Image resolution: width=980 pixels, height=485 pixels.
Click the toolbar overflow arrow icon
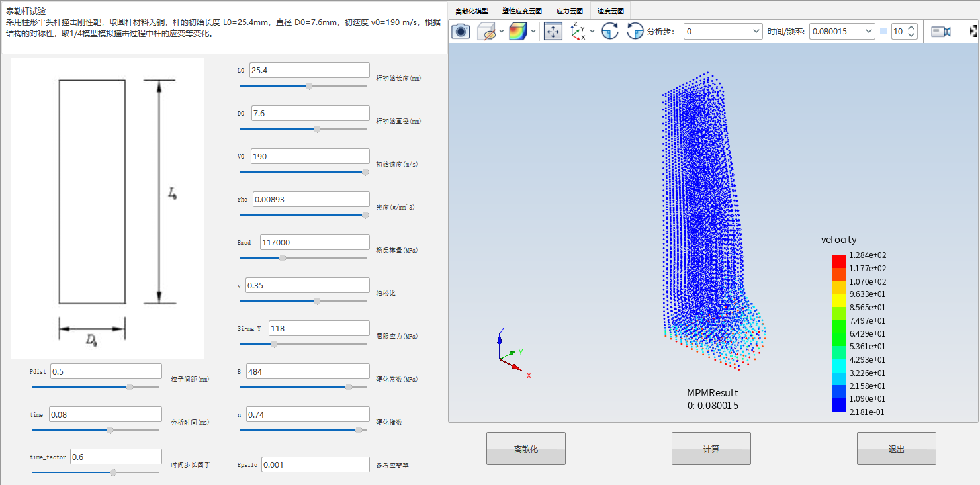coord(973,31)
